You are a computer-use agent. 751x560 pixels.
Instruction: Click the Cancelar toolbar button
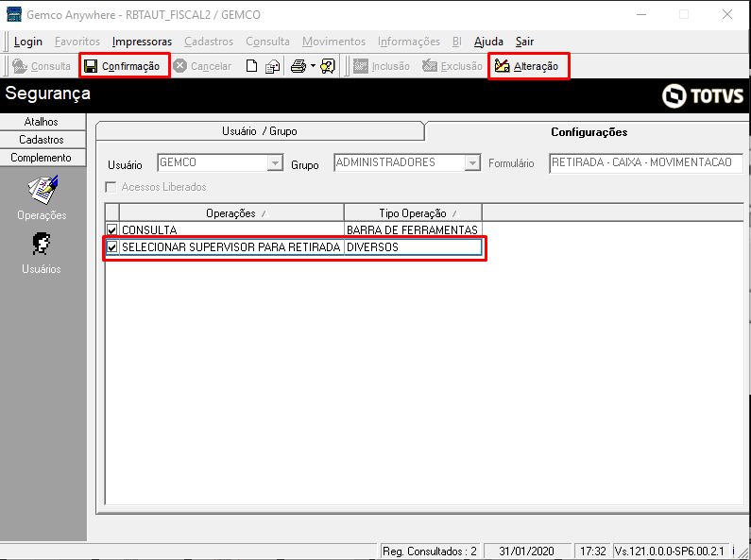click(x=202, y=66)
